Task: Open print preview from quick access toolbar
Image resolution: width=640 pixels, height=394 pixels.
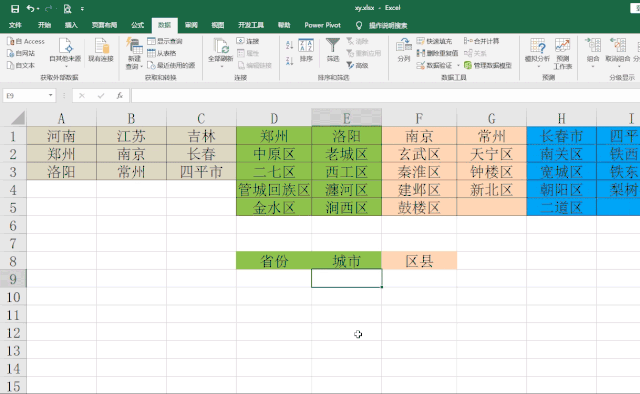Action: [67, 9]
